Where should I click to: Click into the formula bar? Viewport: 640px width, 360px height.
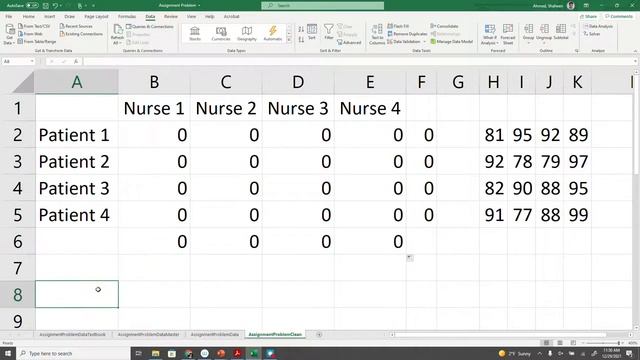[x=359, y=61]
